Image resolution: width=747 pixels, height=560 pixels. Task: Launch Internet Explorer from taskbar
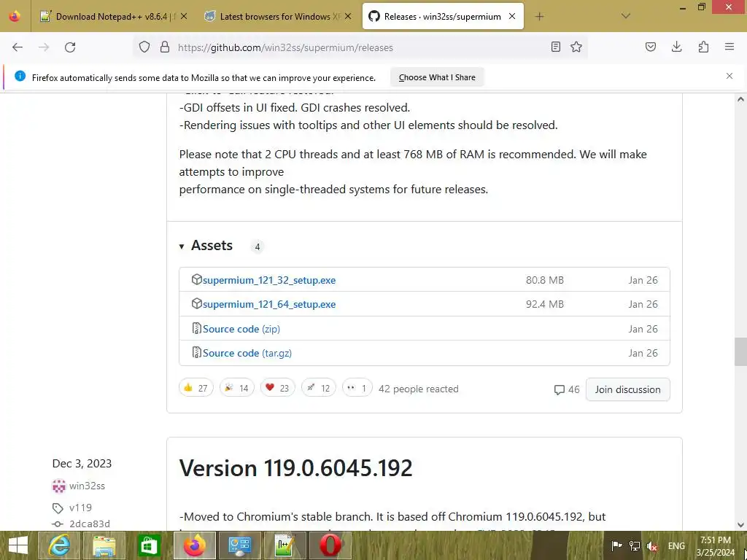tap(60, 545)
